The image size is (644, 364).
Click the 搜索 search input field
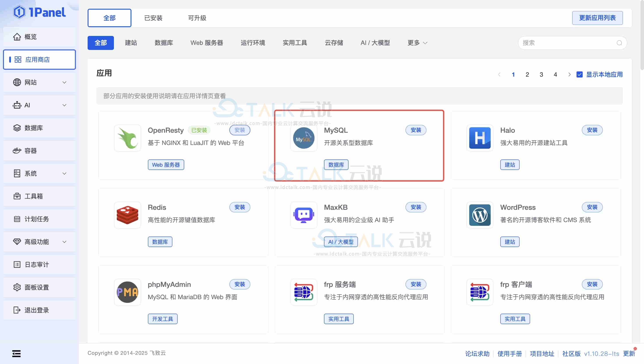coord(572,43)
